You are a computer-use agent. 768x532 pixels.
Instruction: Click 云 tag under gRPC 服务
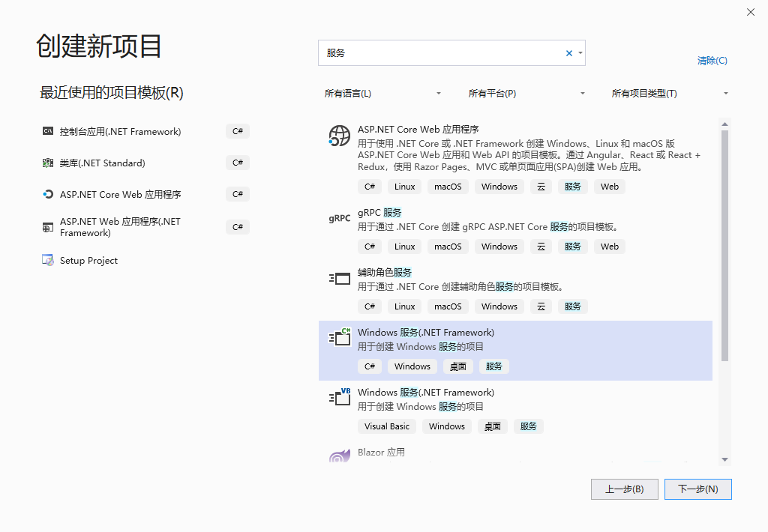[541, 247]
